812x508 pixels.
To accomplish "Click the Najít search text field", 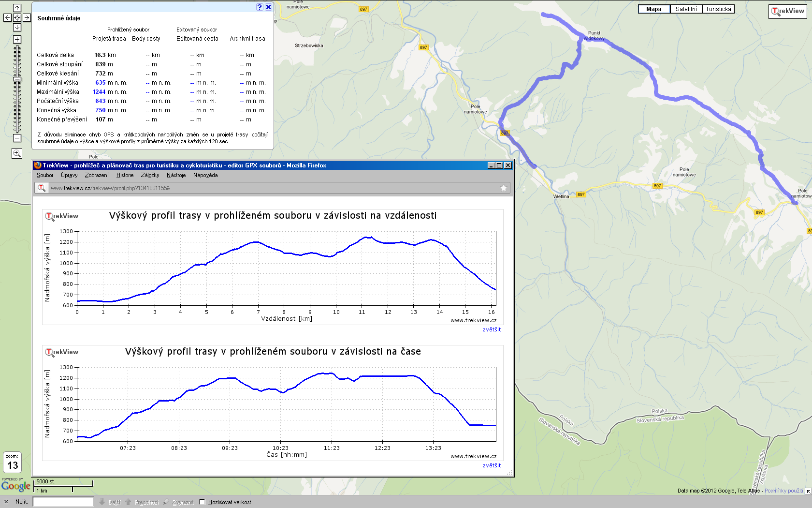I will click(63, 502).
